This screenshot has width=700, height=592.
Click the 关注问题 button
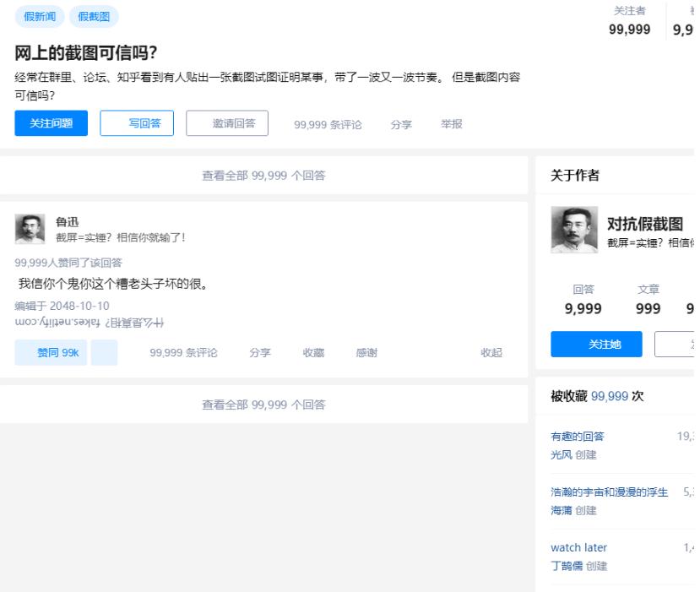pyautogui.click(x=51, y=123)
